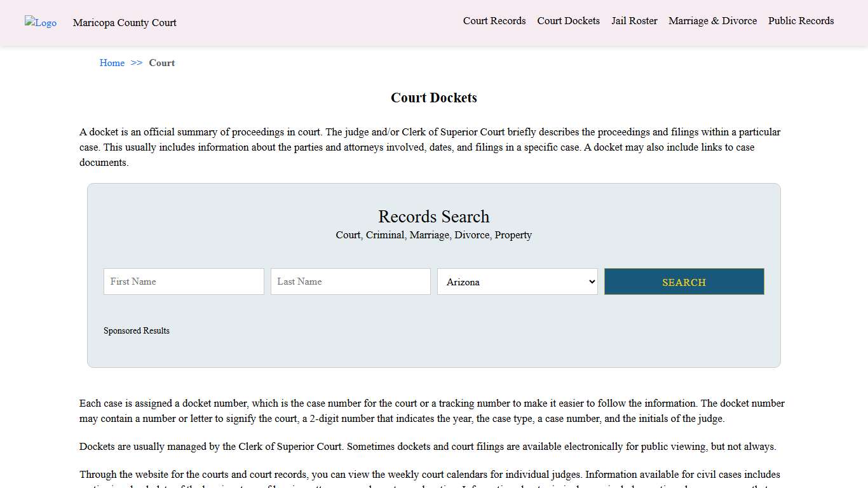Select the Records Search title
The image size is (868, 488).
433,217
